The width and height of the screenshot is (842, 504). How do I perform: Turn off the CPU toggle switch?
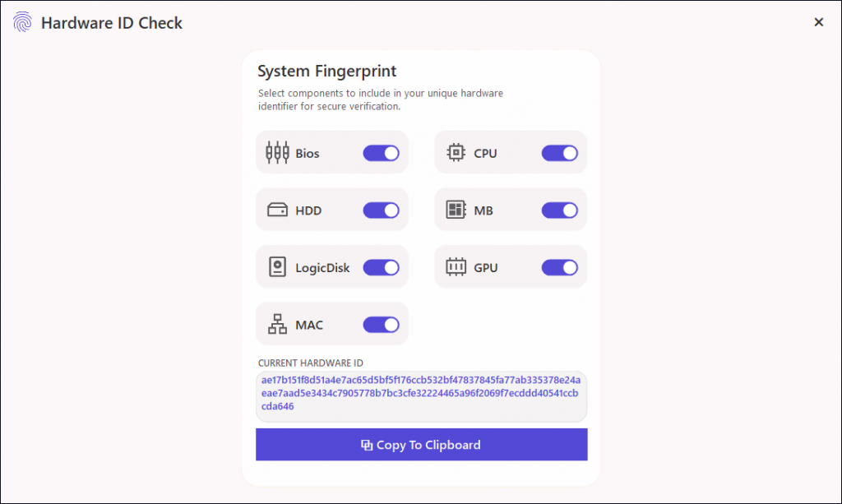tap(560, 152)
